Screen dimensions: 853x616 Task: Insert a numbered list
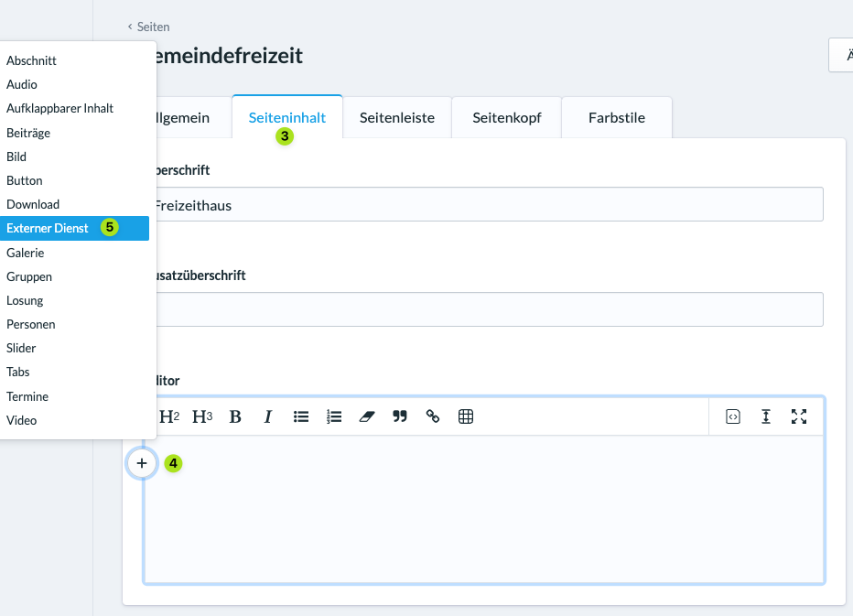pyautogui.click(x=334, y=416)
